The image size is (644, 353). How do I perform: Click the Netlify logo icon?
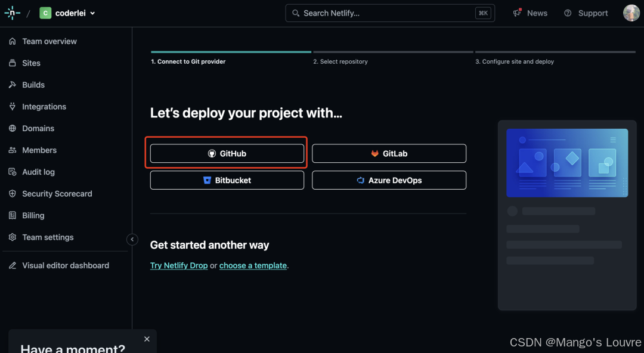click(x=12, y=13)
